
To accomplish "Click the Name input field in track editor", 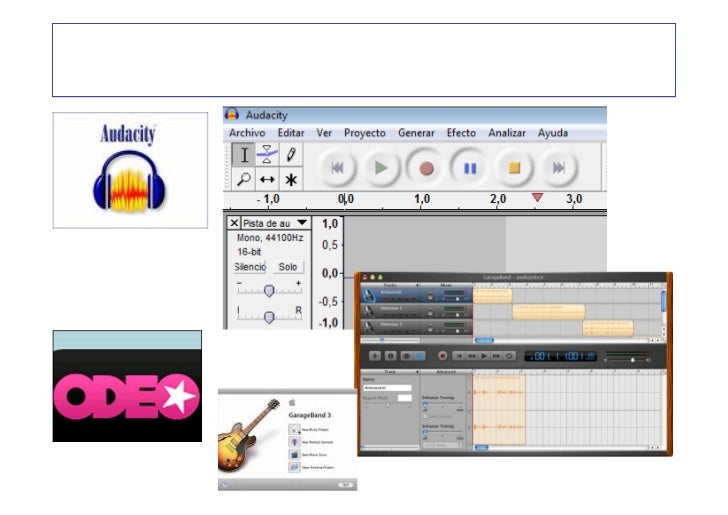I will click(387, 387).
